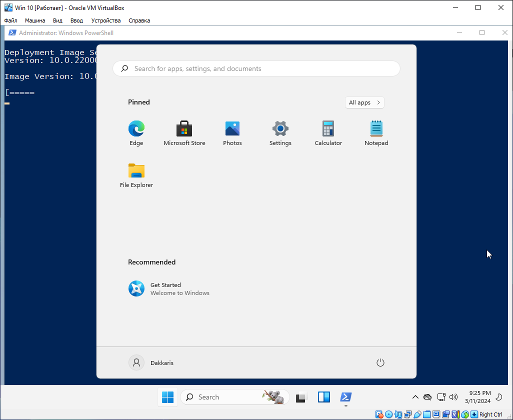
Task: Click the Recommended section heading
Action: 151,262
